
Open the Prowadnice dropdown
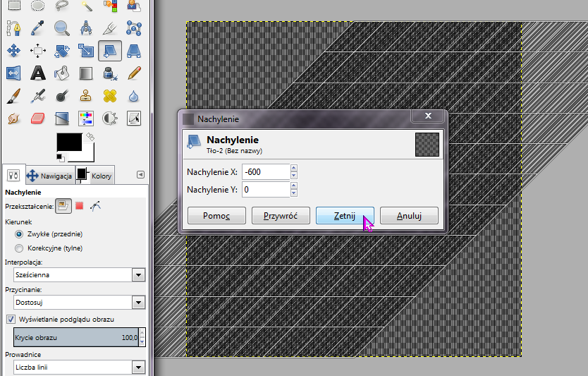(x=79, y=367)
